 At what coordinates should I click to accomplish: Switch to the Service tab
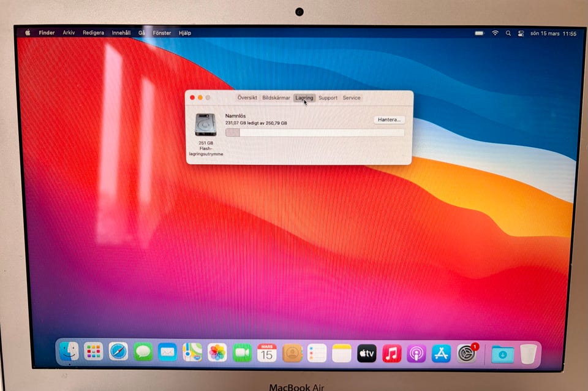coord(352,97)
